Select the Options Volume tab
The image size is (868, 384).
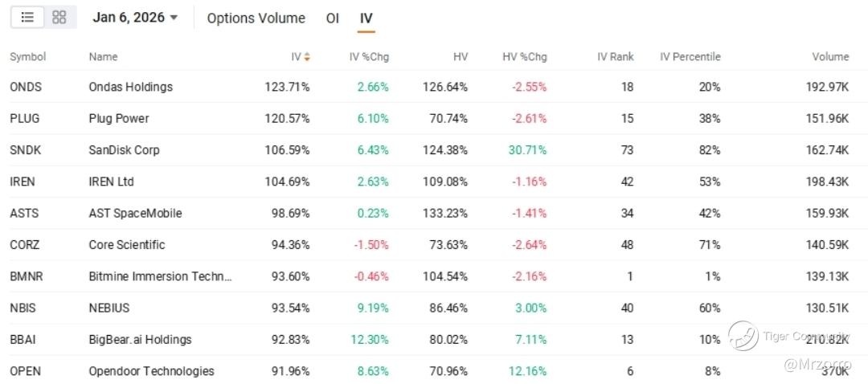[x=256, y=18]
